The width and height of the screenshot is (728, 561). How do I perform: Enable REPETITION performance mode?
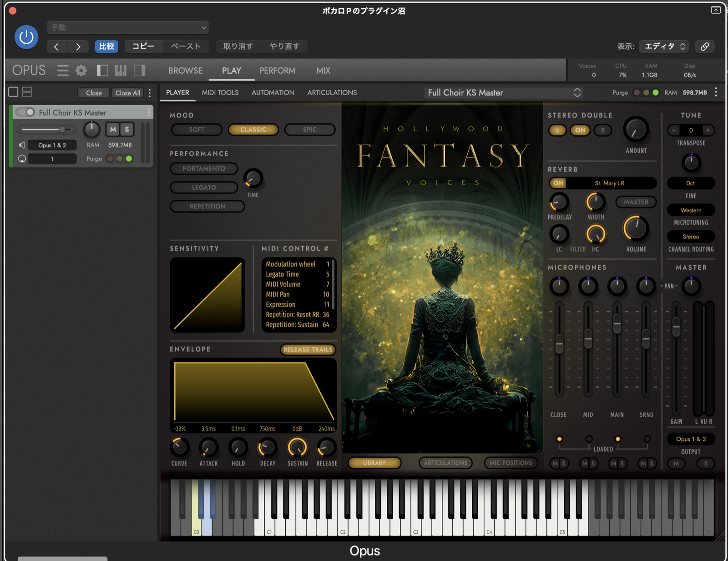coord(207,206)
